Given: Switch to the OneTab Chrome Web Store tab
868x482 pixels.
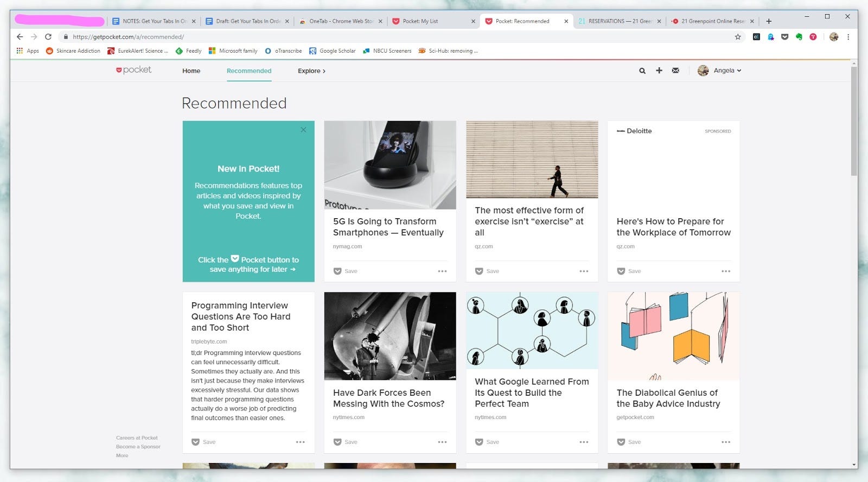Looking at the screenshot, I should pos(340,21).
